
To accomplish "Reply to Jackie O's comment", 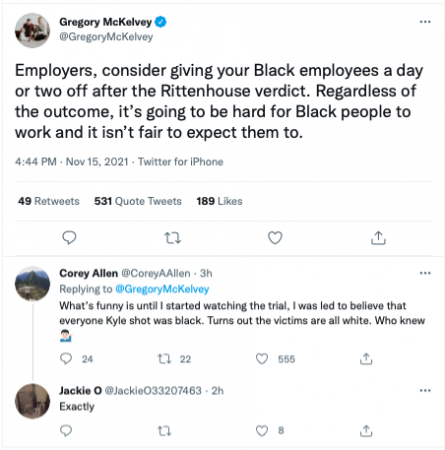I will [66, 431].
